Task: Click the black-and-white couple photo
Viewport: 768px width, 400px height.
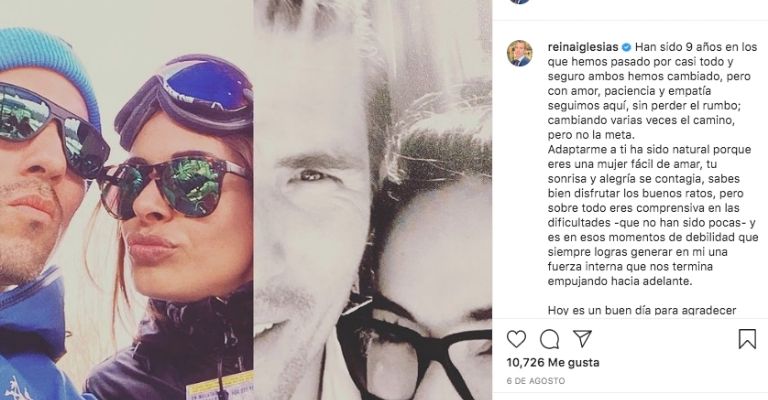Action: click(x=373, y=200)
